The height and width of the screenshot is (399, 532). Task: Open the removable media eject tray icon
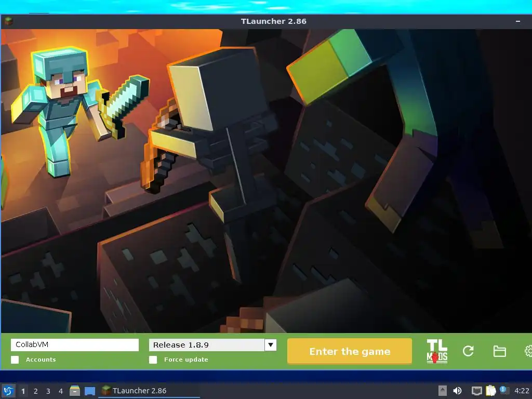(x=442, y=391)
